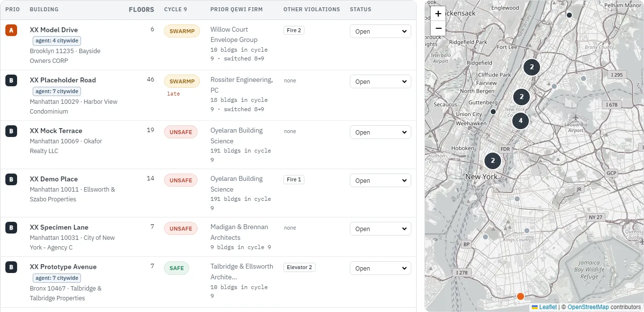Click cluster marker 2 beside Guttenberg
This screenshot has height=312, width=644.
(522, 97)
